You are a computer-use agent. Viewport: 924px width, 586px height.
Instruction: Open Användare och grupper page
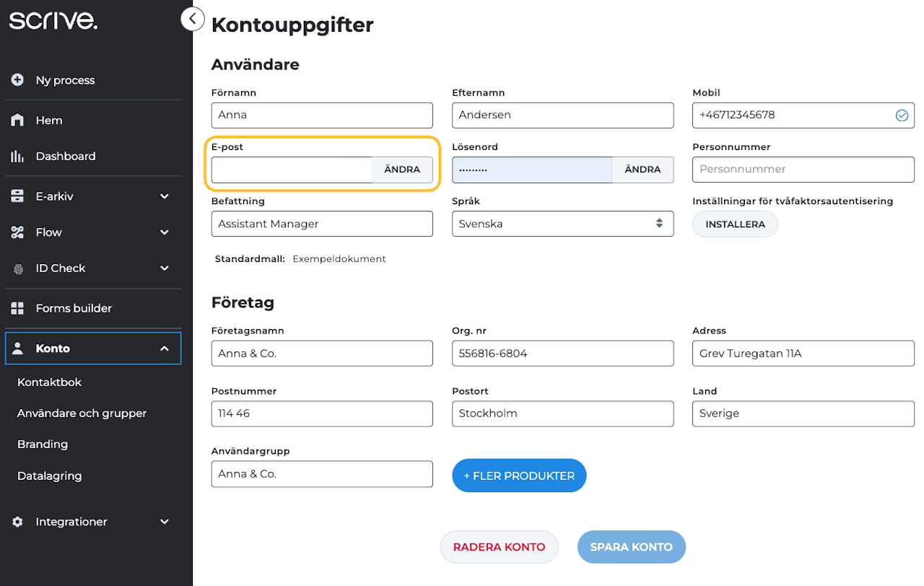(x=82, y=414)
